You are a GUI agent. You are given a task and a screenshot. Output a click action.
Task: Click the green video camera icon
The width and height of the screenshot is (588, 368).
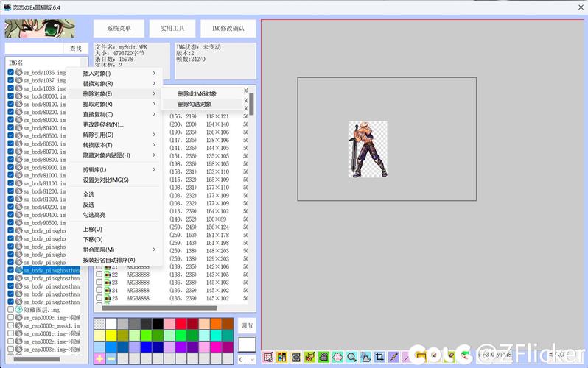coord(323,357)
